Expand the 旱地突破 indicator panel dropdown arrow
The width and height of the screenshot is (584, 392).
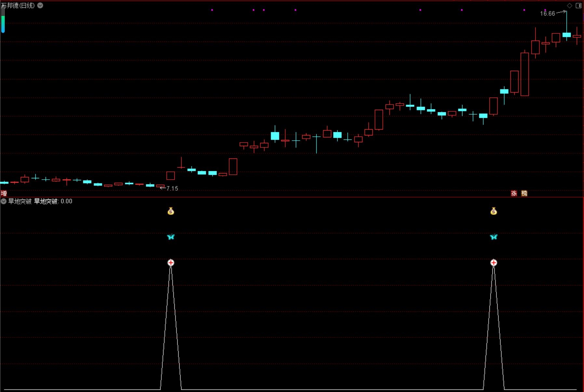pos(4,201)
